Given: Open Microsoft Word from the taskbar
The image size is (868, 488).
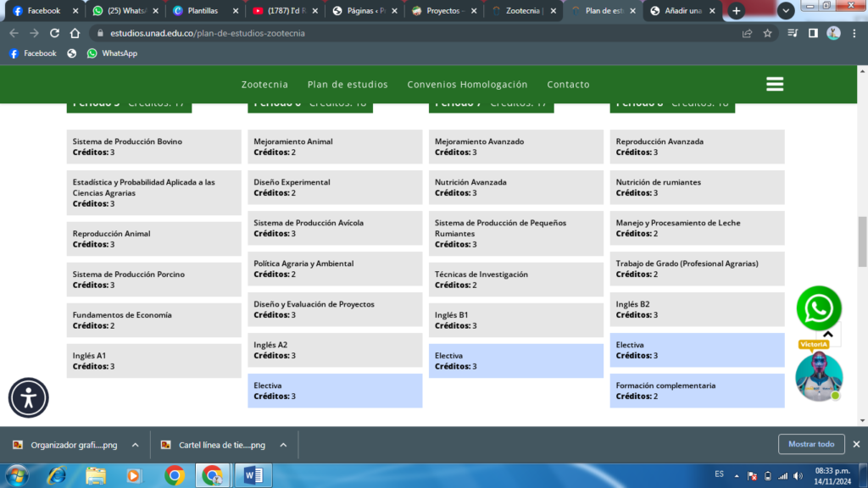Looking at the screenshot, I should (x=253, y=475).
